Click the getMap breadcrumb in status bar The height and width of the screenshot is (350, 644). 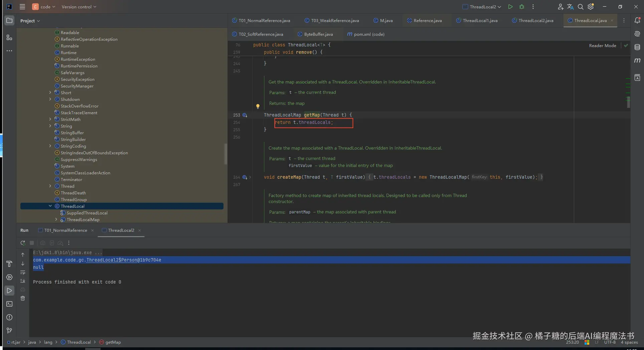113,342
